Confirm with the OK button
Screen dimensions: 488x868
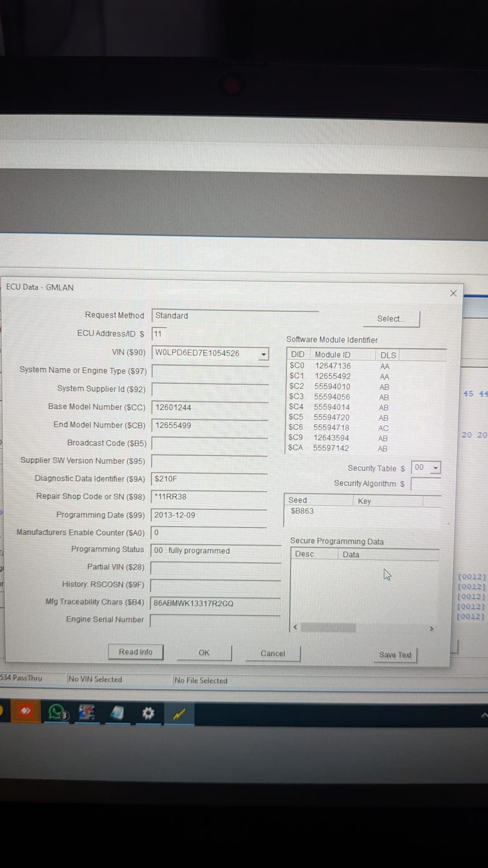[x=204, y=653]
